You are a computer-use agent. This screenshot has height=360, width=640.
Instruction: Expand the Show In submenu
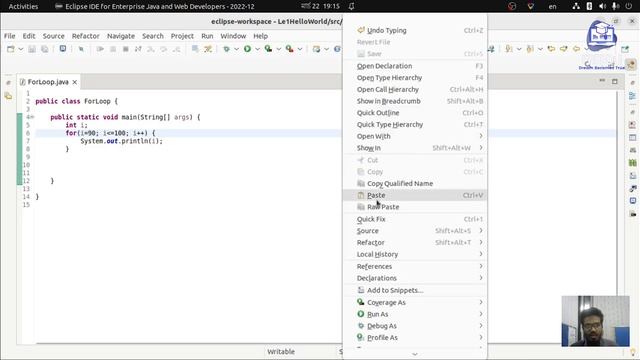(415, 148)
